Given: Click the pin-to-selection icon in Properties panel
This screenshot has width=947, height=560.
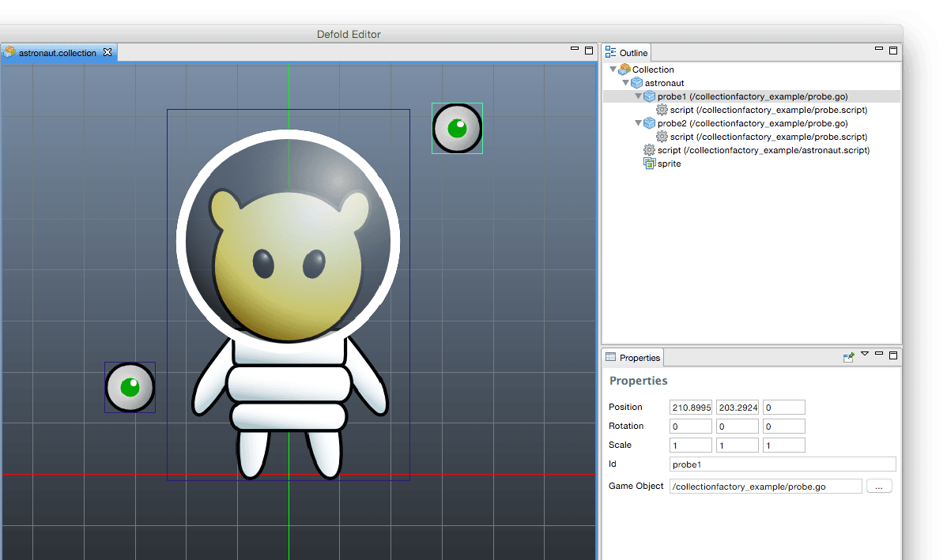Looking at the screenshot, I should tap(849, 357).
